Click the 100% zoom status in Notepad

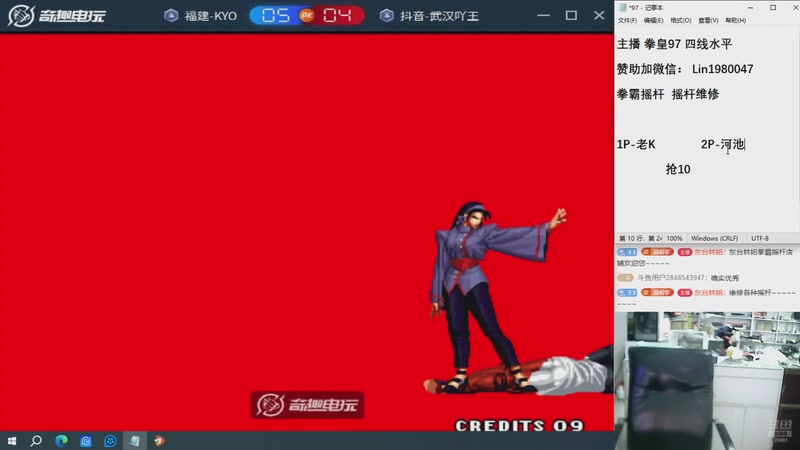point(674,238)
